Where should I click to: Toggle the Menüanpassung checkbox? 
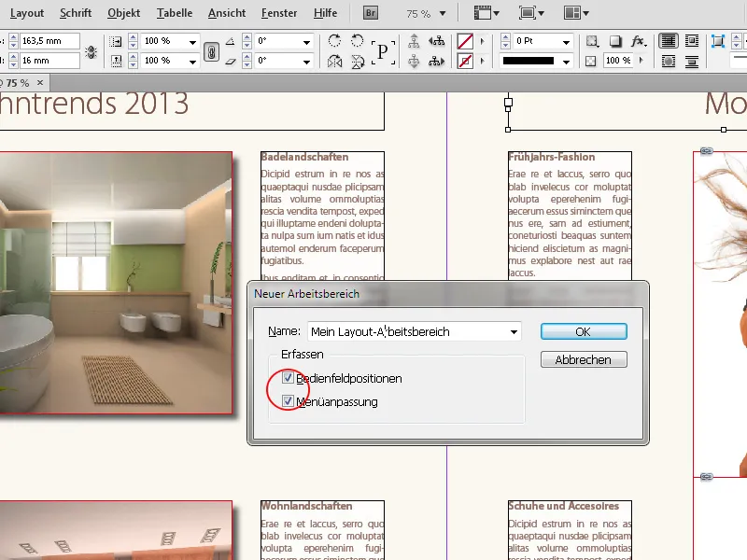click(x=288, y=401)
